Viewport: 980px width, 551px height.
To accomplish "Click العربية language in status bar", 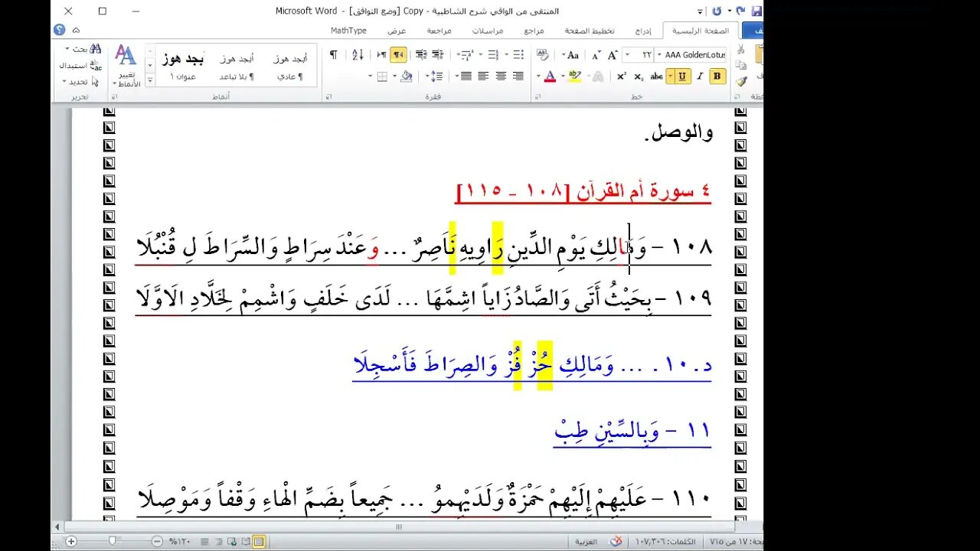I will click(586, 542).
